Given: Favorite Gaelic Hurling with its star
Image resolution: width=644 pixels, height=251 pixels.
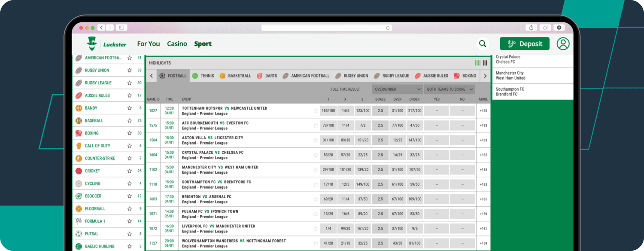Looking at the screenshot, I should click(x=129, y=246).
